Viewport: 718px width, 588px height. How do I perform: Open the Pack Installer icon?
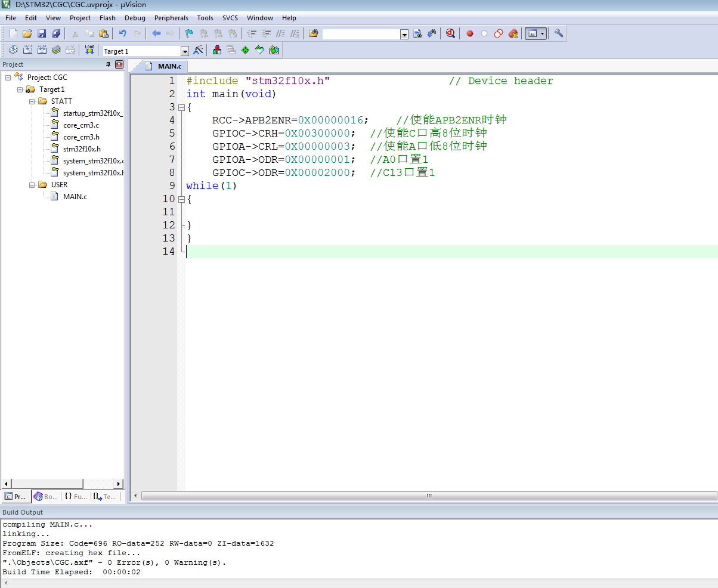click(274, 50)
